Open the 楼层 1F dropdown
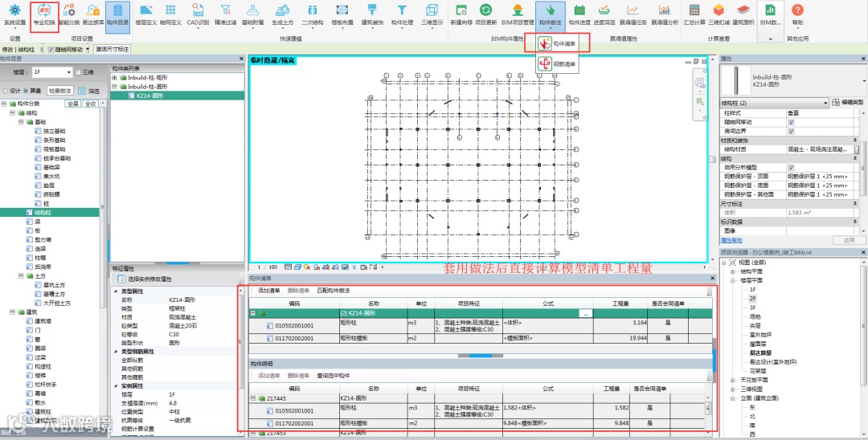This screenshot has height=440, width=868. [52, 72]
